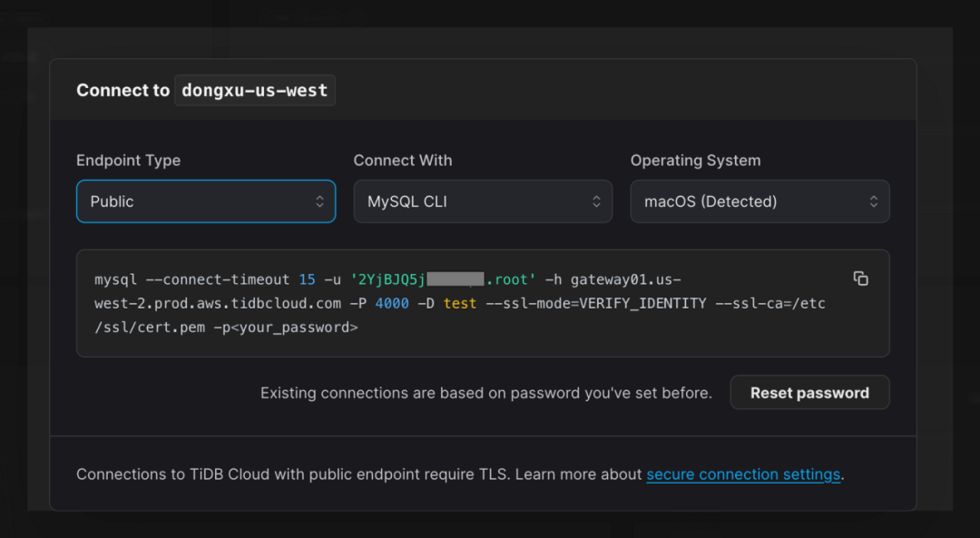Click the dimmed backdrop outside the dialog
The image size is (980, 538).
965,272
